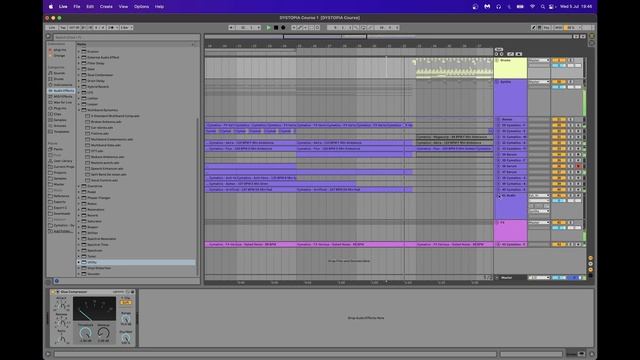Select Drums category in browser
Screen dimensions: 640x360
[x=59, y=79]
